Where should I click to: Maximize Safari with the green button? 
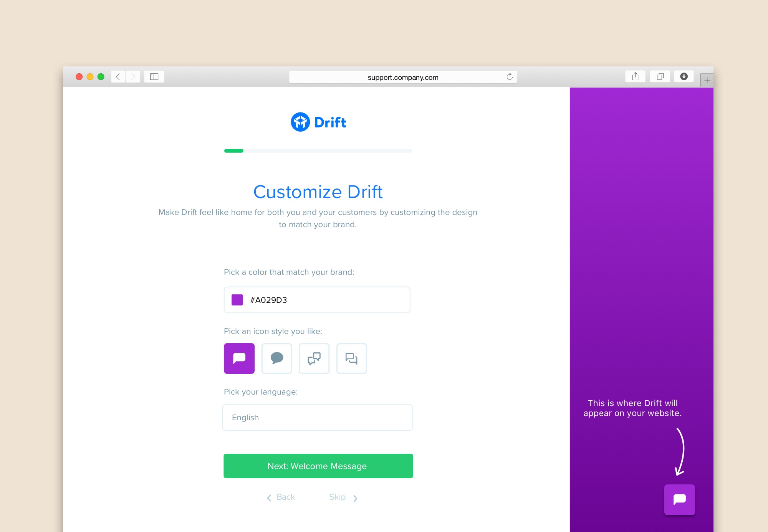[101, 77]
